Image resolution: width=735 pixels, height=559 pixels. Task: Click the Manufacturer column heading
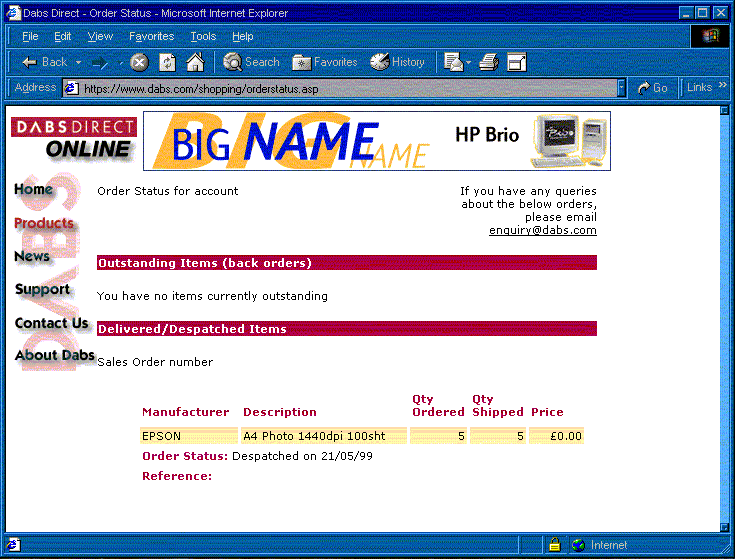[186, 412]
